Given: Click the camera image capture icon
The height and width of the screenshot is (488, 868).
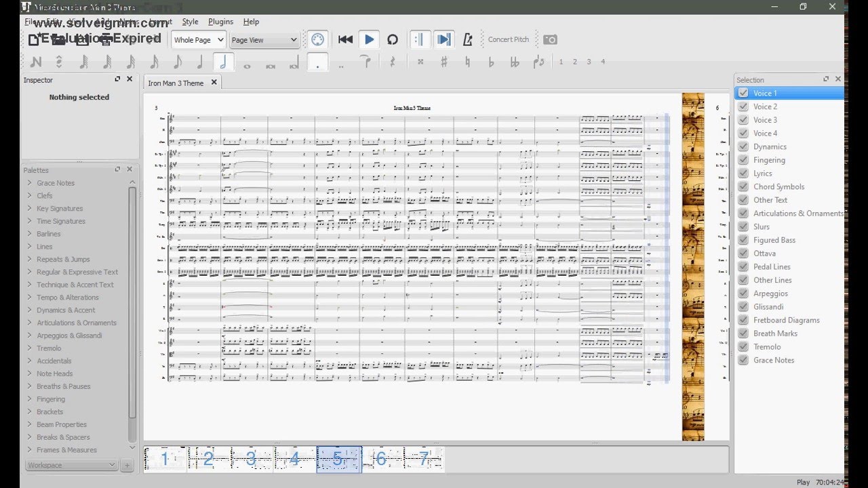Looking at the screenshot, I should pos(550,39).
